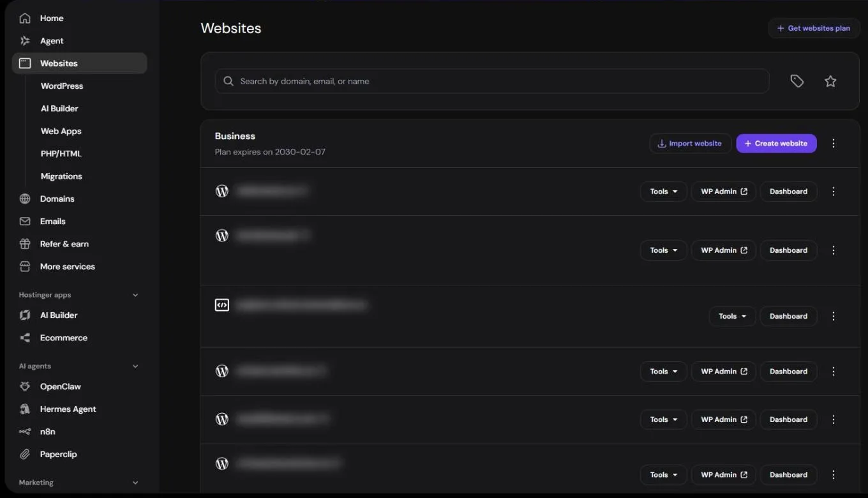Click the Websites page title
This screenshot has height=498, width=868.
coord(231,28)
